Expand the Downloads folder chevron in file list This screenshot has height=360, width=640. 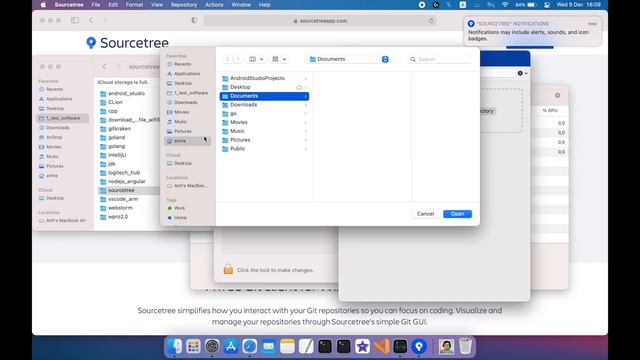305,105
